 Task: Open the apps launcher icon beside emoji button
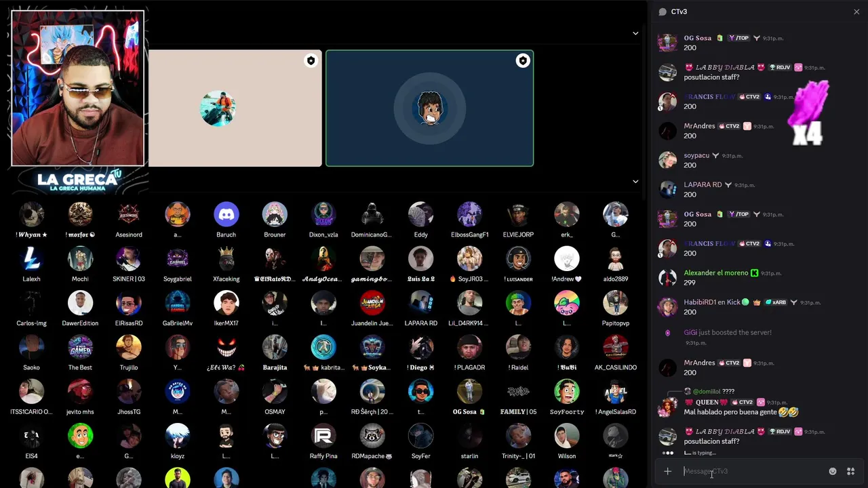coord(850,471)
